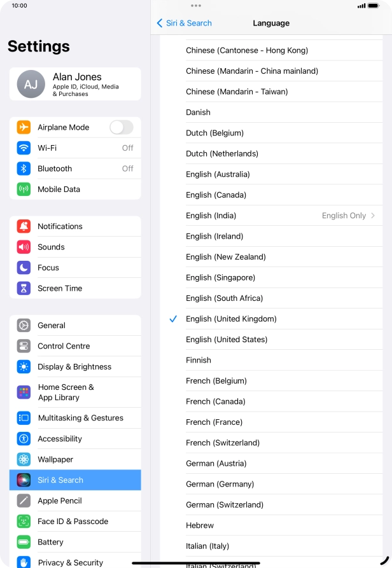This screenshot has width=392, height=568.
Task: Open Screen Time hourglass icon
Action: click(x=24, y=288)
